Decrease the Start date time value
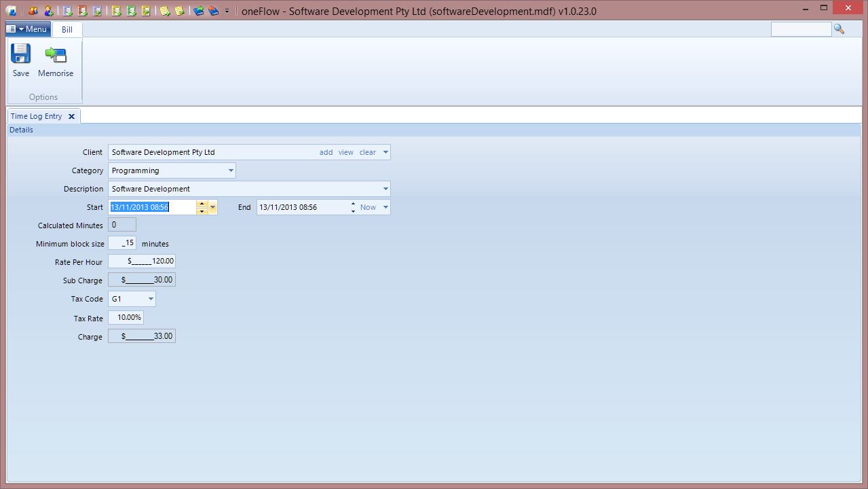Image resolution: width=868 pixels, height=489 pixels. 202,211
